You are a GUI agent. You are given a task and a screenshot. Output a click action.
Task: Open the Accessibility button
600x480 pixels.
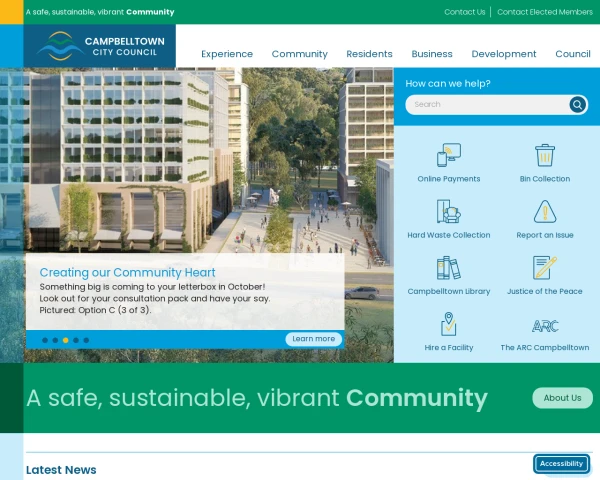[x=561, y=464]
